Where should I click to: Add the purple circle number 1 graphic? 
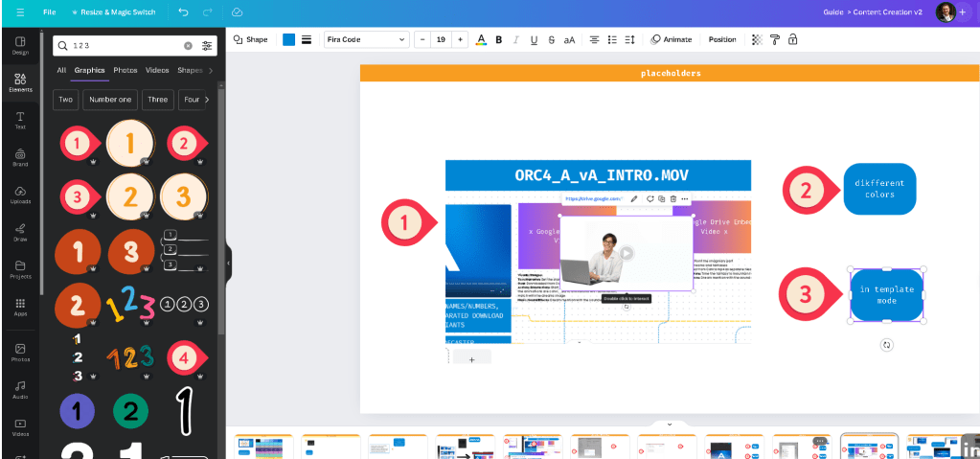[x=77, y=411]
